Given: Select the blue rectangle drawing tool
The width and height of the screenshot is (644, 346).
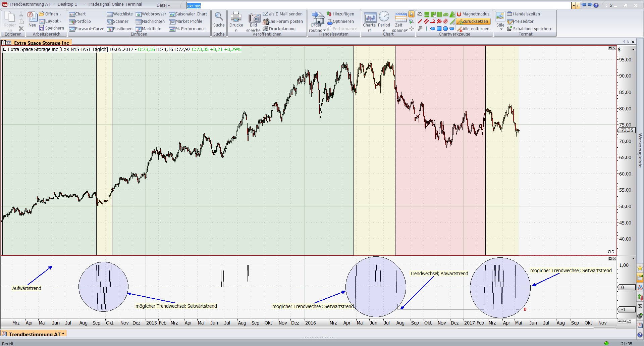Looking at the screenshot, I should pyautogui.click(x=439, y=29).
